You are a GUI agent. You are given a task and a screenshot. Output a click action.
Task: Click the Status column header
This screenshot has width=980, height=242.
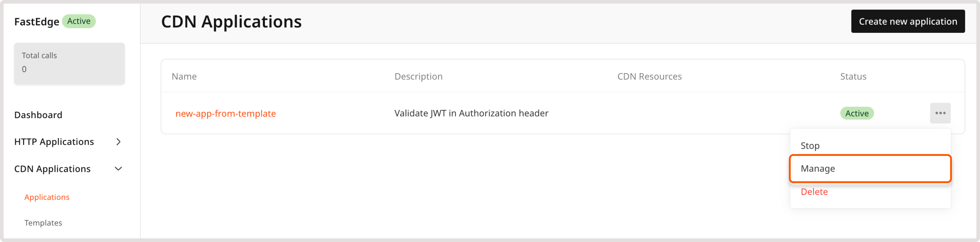[x=853, y=76]
